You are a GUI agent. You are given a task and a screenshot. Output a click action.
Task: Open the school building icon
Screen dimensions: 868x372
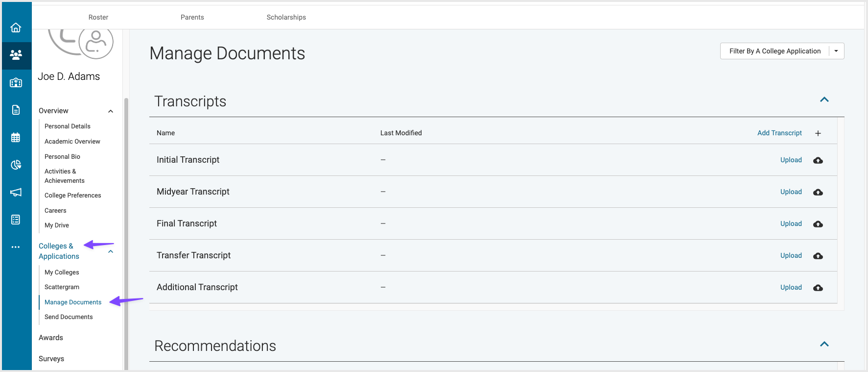[x=16, y=82]
